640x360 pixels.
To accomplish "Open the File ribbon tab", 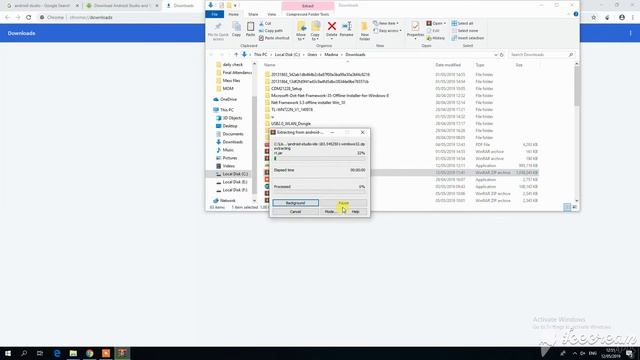I will click(215, 14).
